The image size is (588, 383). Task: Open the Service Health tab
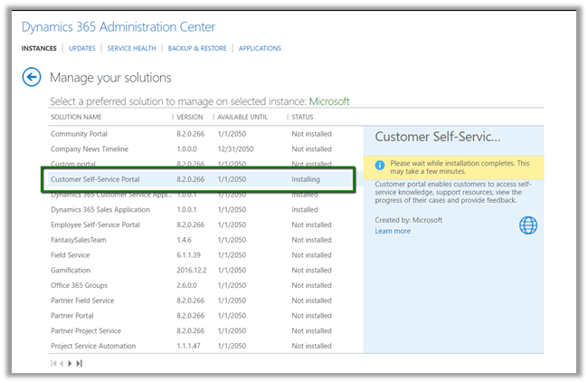[x=131, y=49]
